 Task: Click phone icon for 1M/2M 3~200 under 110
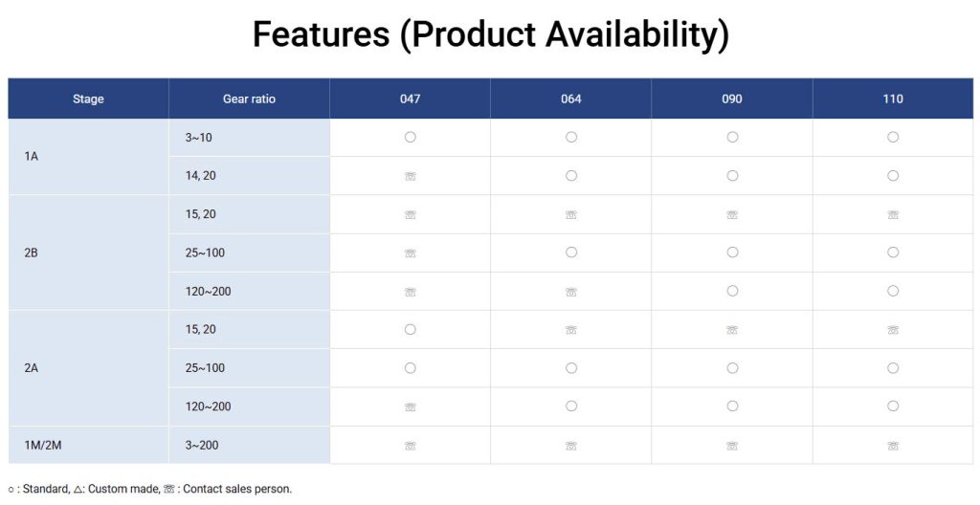(x=893, y=446)
